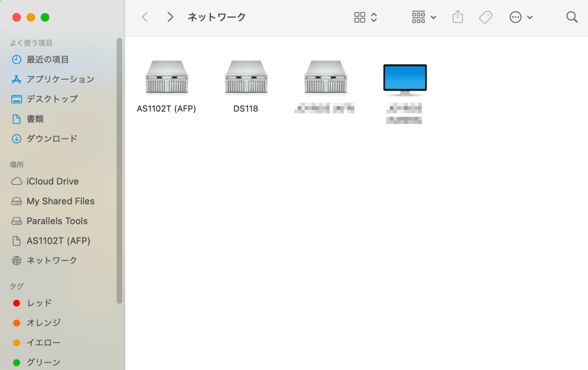Go back with the left chevron button
This screenshot has width=588, height=370.
(145, 17)
